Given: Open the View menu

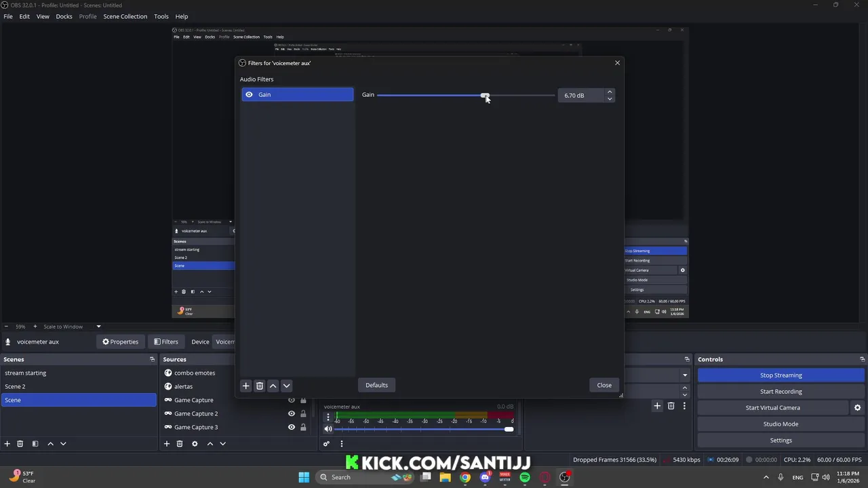Looking at the screenshot, I should pos(43,16).
